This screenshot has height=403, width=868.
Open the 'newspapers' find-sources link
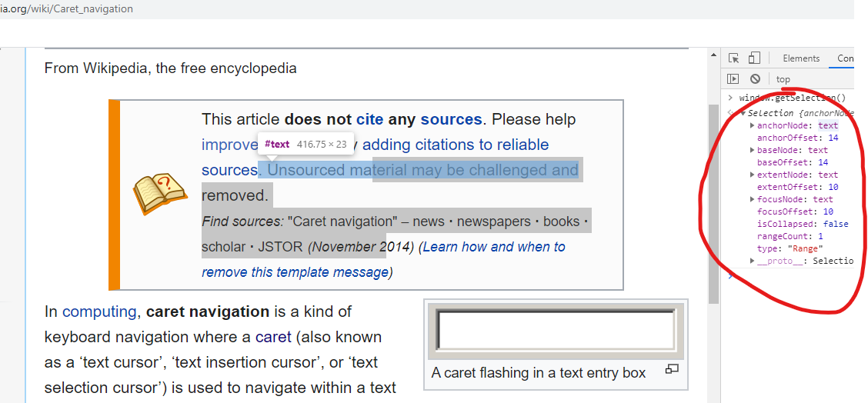click(x=494, y=221)
